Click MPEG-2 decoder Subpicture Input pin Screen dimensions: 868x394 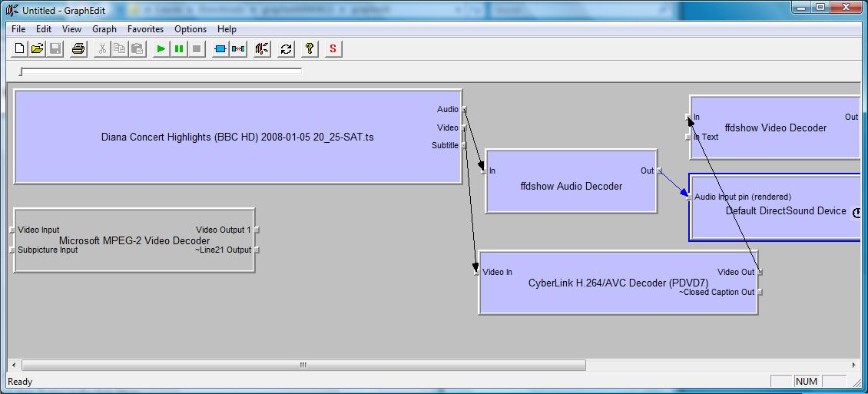tap(12, 250)
